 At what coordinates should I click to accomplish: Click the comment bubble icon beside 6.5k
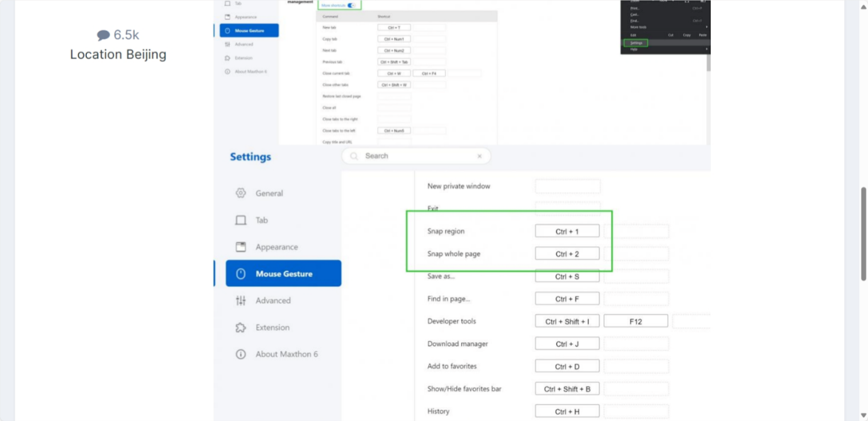pyautogui.click(x=103, y=35)
